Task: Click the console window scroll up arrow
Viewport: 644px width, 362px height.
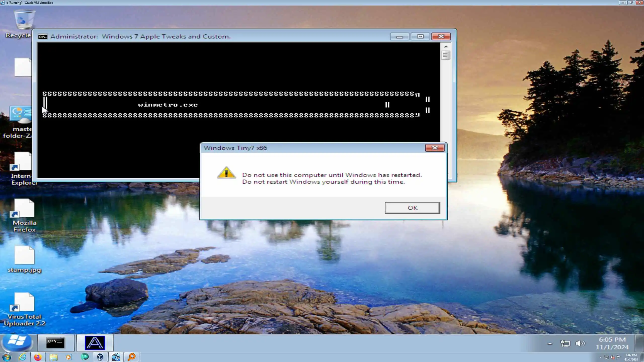Action: pos(446,47)
